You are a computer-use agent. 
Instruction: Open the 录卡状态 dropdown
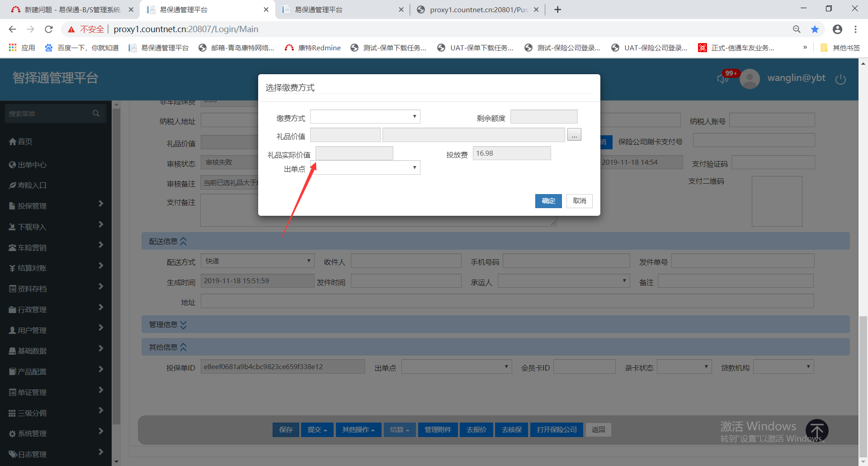[x=684, y=366]
